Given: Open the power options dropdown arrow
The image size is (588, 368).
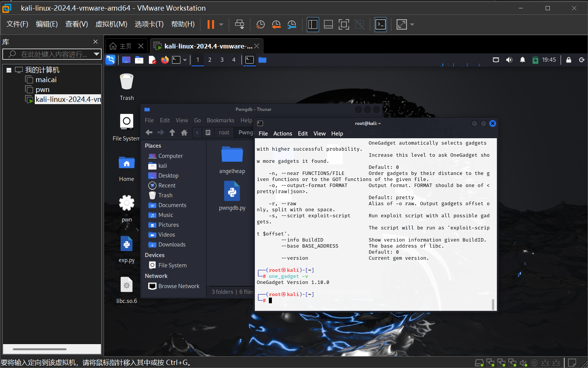Looking at the screenshot, I should pos(221,25).
